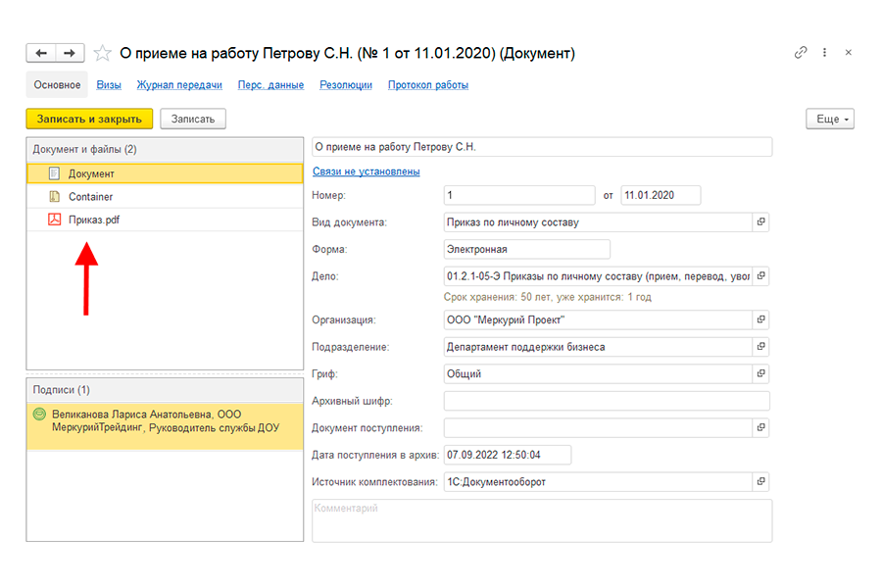Open Перс. данные tab

[x=270, y=85]
